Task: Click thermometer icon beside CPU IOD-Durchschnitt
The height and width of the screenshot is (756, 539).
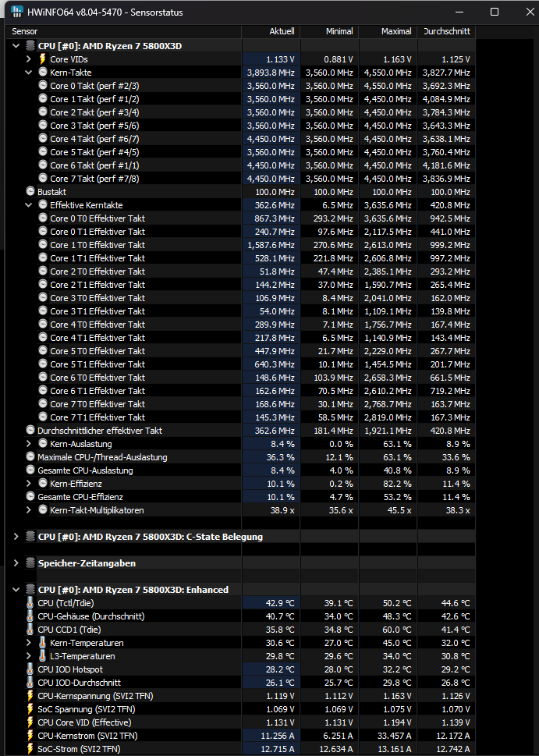Action: [30, 682]
